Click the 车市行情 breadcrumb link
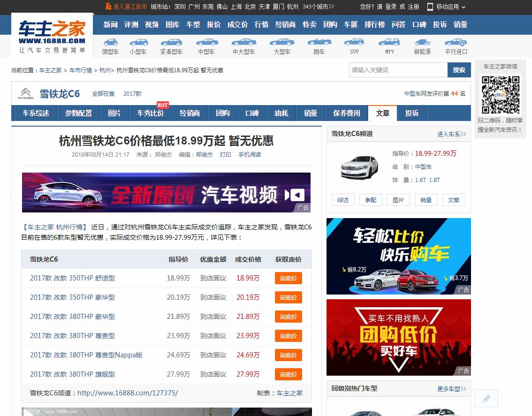The height and width of the screenshot is (416, 532). 81,70
